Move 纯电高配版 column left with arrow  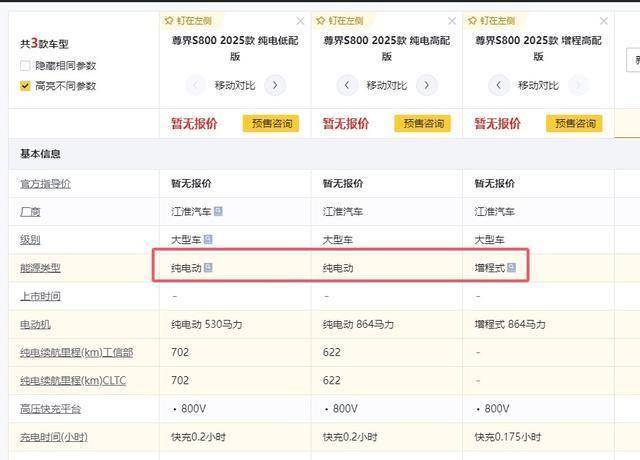pyautogui.click(x=347, y=86)
